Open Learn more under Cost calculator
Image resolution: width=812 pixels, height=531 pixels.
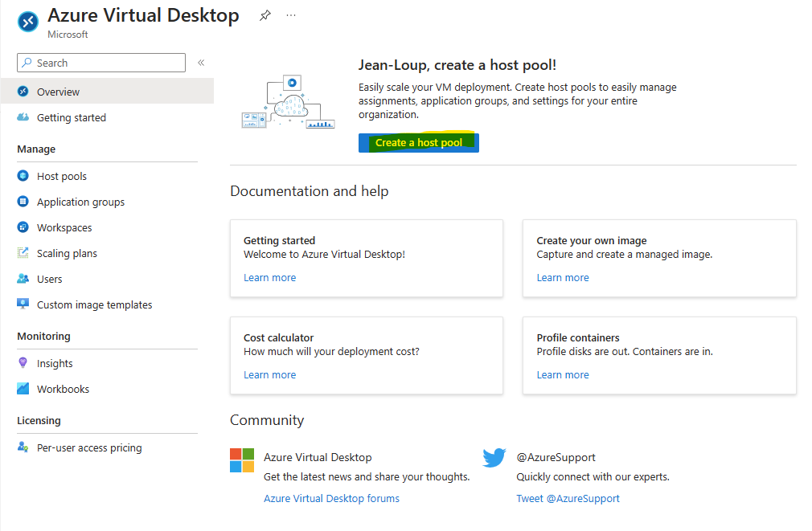tap(270, 374)
